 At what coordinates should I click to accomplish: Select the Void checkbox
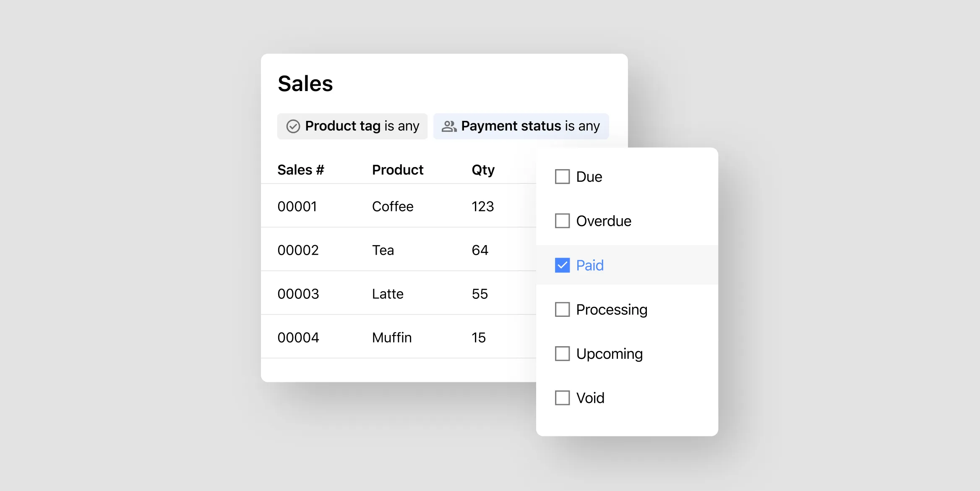click(x=562, y=398)
